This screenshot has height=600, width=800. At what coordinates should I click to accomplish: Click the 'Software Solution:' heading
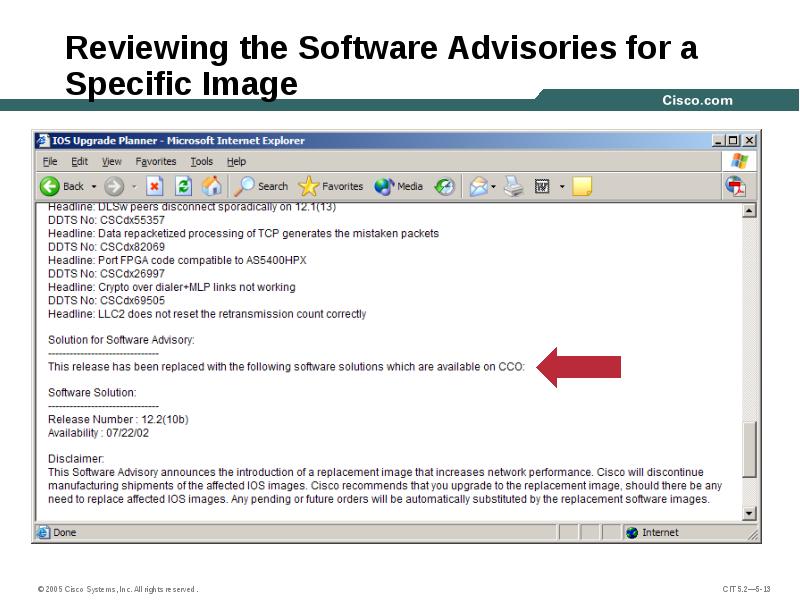pos(92,393)
